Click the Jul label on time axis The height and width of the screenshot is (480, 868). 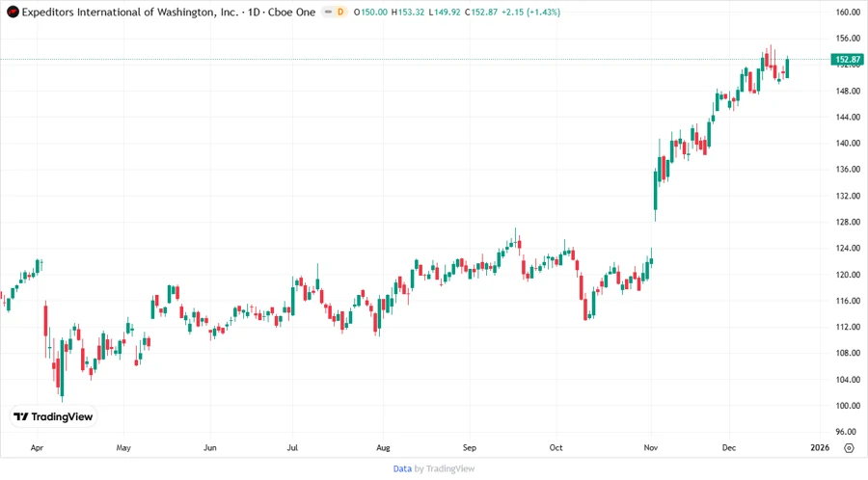point(292,447)
